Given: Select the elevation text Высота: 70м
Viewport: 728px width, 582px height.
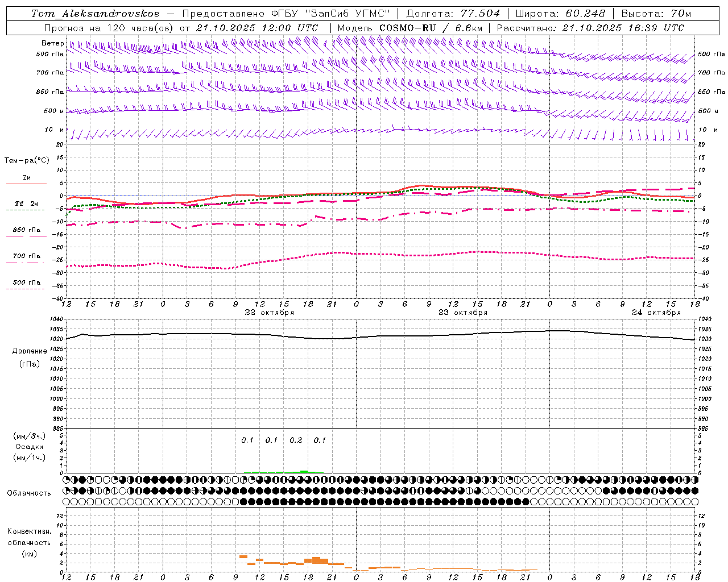Looking at the screenshot, I should coord(656,14).
